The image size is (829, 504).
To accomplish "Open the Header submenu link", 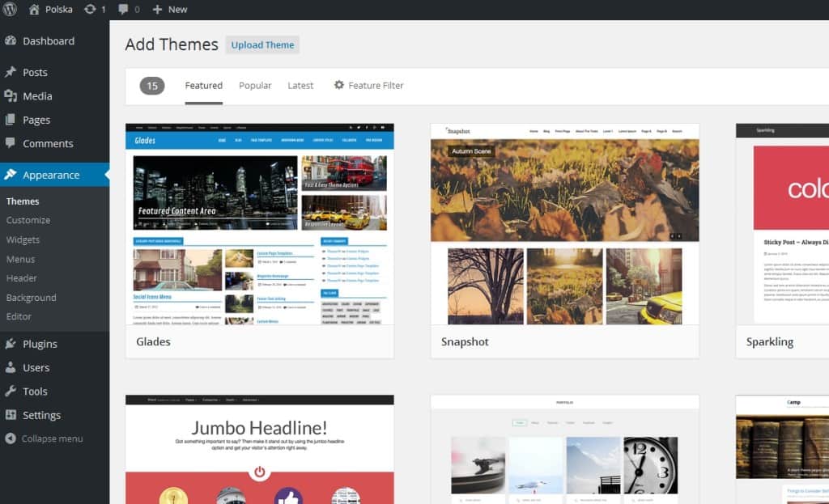I will click(x=22, y=278).
